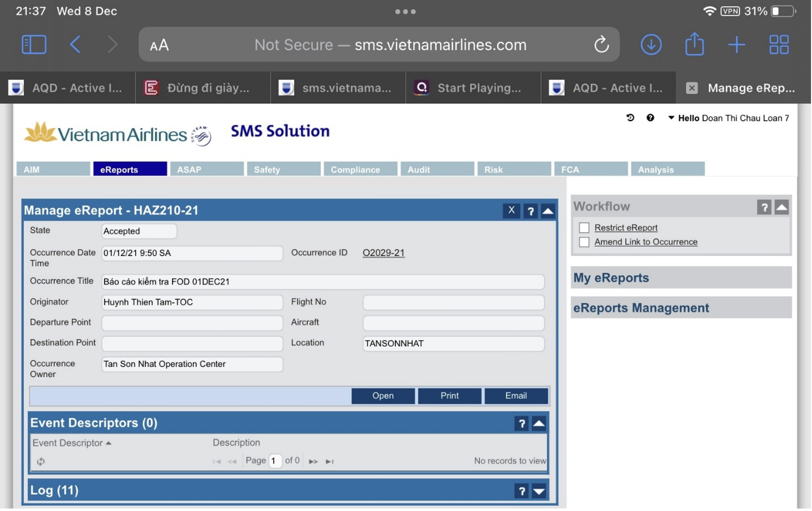Add a new browser tab
The width and height of the screenshot is (812, 511).
[x=736, y=44]
